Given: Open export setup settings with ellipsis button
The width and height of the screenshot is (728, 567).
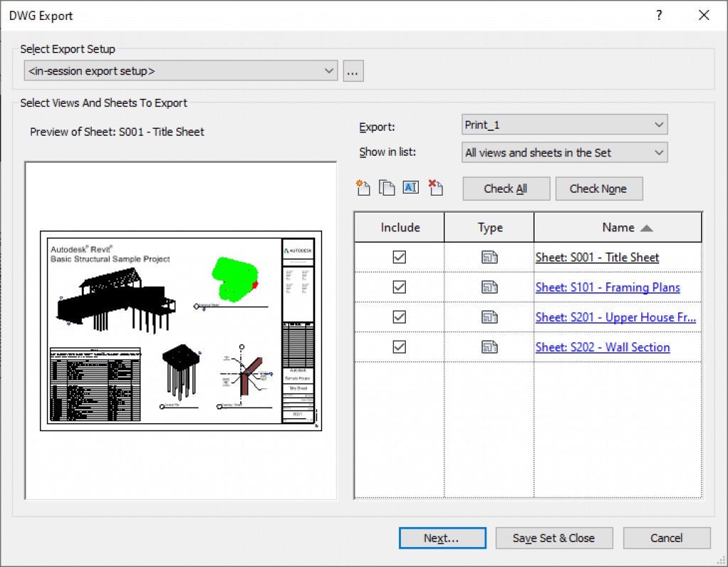Looking at the screenshot, I should (x=353, y=71).
